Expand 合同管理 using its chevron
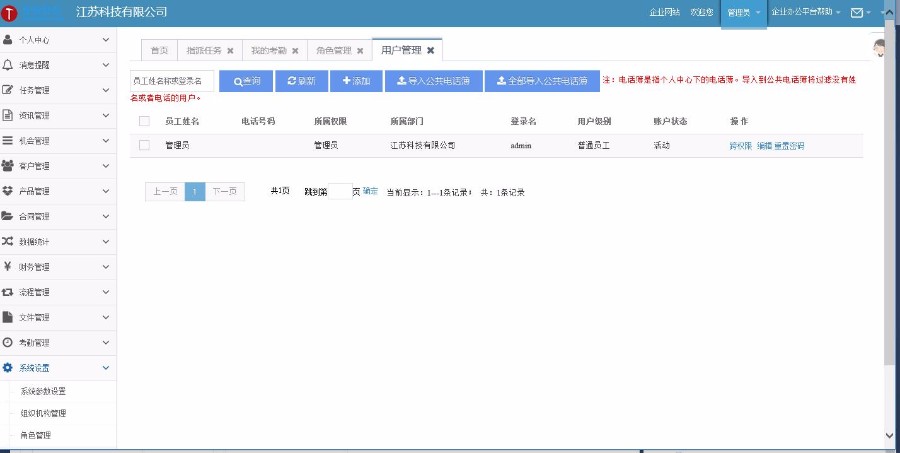The image size is (900, 453). [x=106, y=216]
